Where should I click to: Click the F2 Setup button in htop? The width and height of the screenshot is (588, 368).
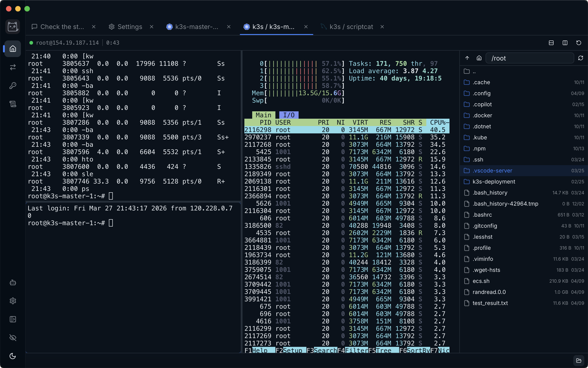(x=291, y=350)
